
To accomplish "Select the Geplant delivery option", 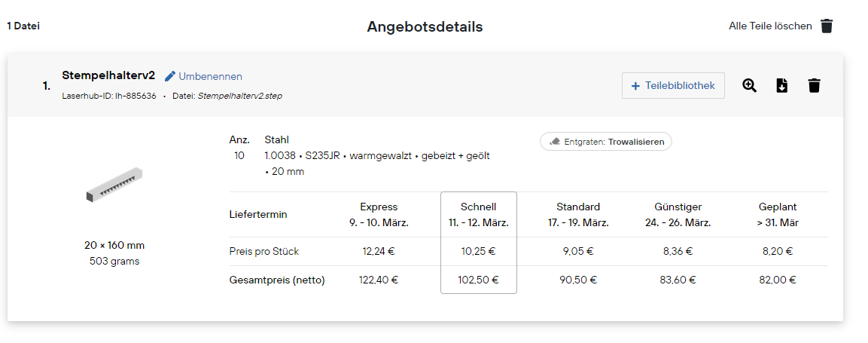I will (x=777, y=215).
